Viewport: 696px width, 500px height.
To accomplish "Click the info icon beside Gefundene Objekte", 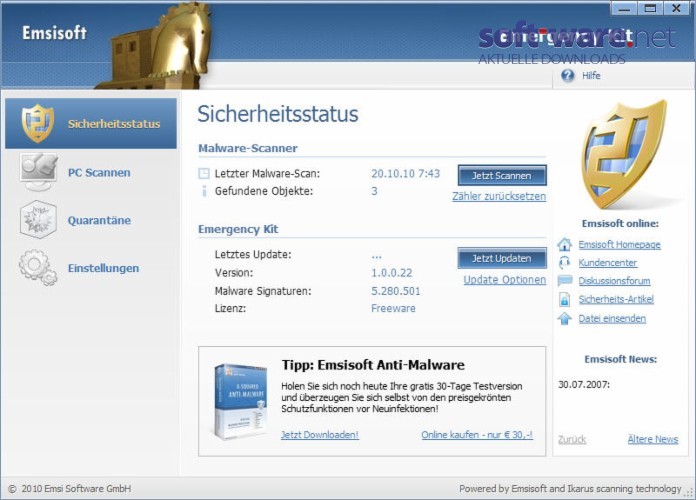I will point(204,191).
